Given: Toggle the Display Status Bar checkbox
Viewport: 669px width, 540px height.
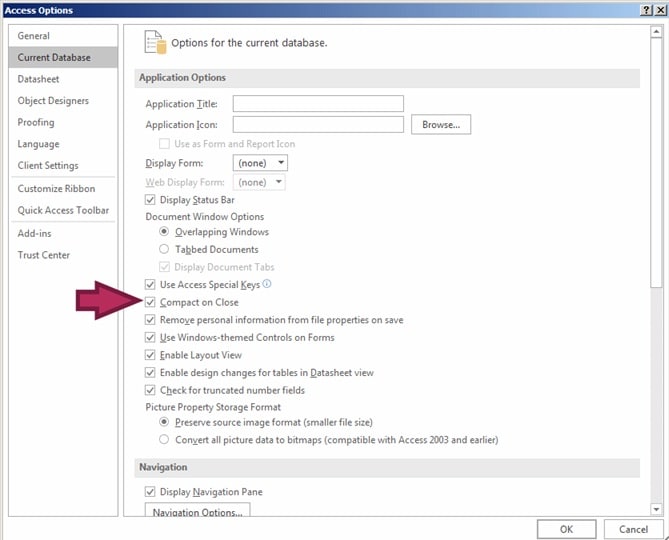Looking at the screenshot, I should (150, 200).
